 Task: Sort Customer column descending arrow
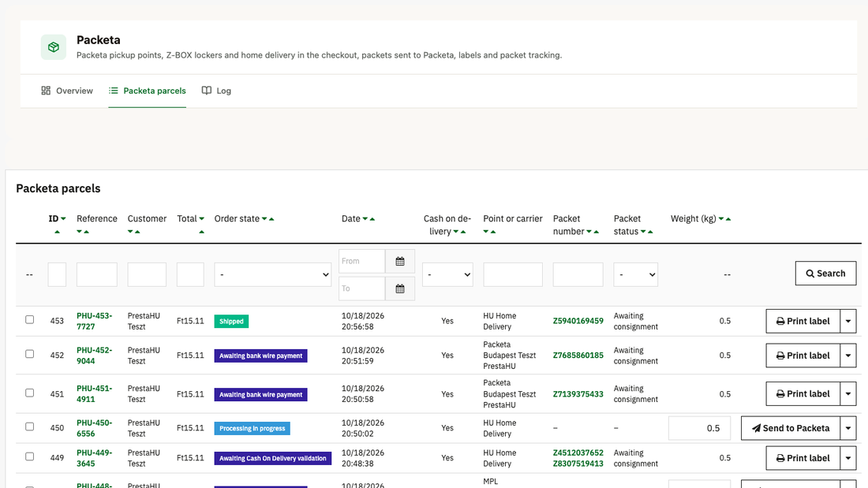[130, 232]
